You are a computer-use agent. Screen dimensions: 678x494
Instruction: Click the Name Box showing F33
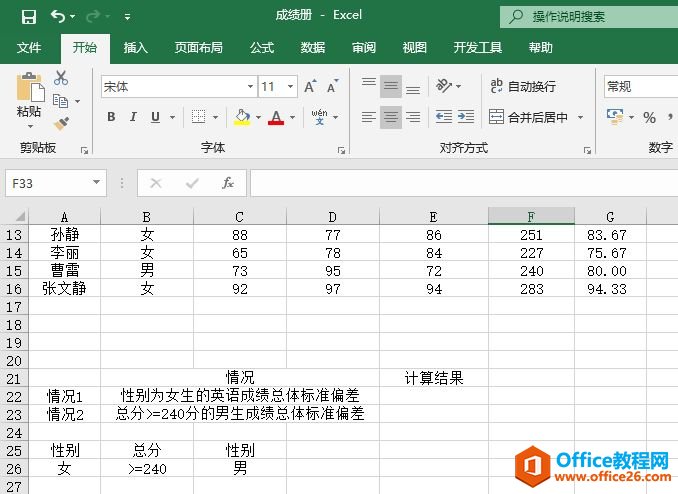[48, 183]
